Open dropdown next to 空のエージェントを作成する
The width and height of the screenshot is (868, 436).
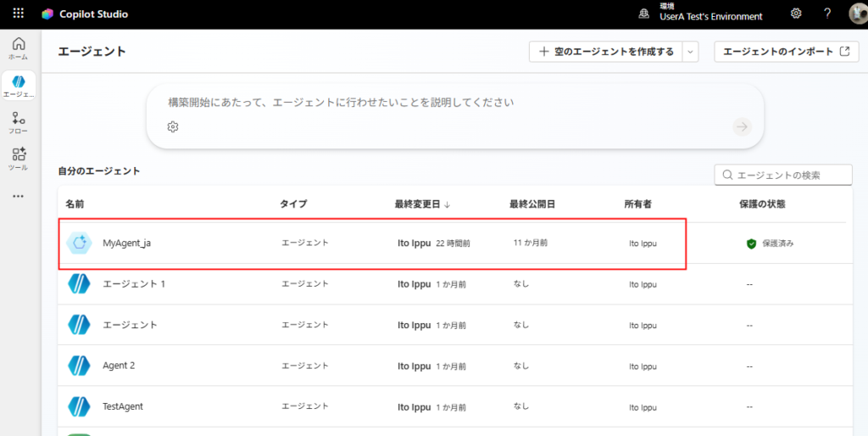(x=690, y=52)
